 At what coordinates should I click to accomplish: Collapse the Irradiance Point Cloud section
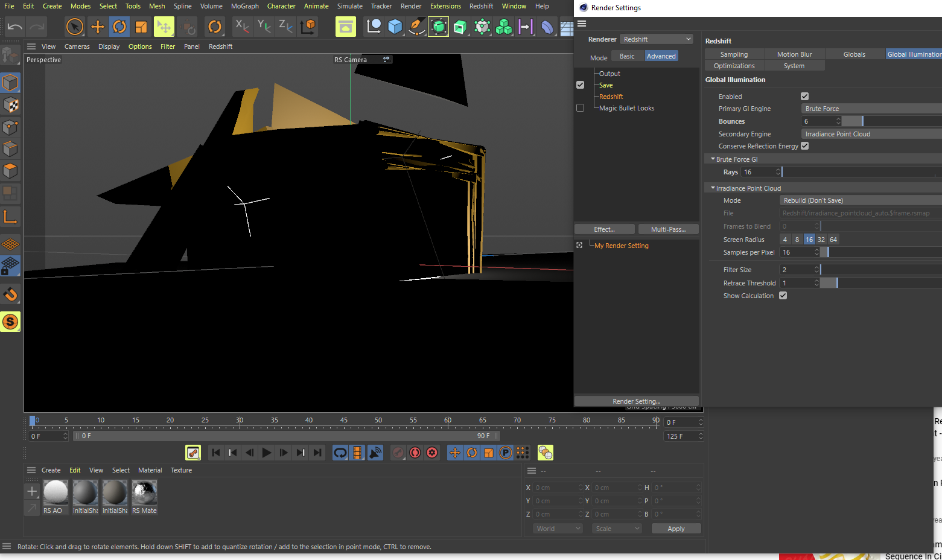point(713,188)
